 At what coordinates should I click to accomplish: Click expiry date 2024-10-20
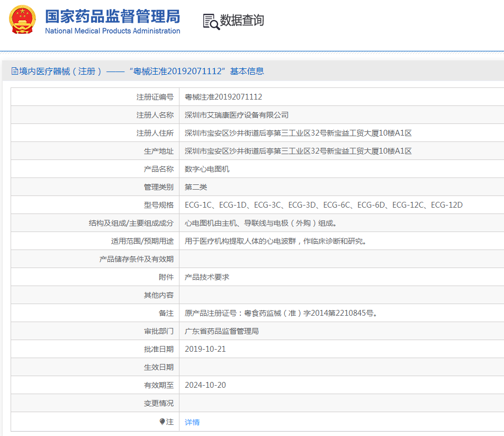[x=205, y=385]
